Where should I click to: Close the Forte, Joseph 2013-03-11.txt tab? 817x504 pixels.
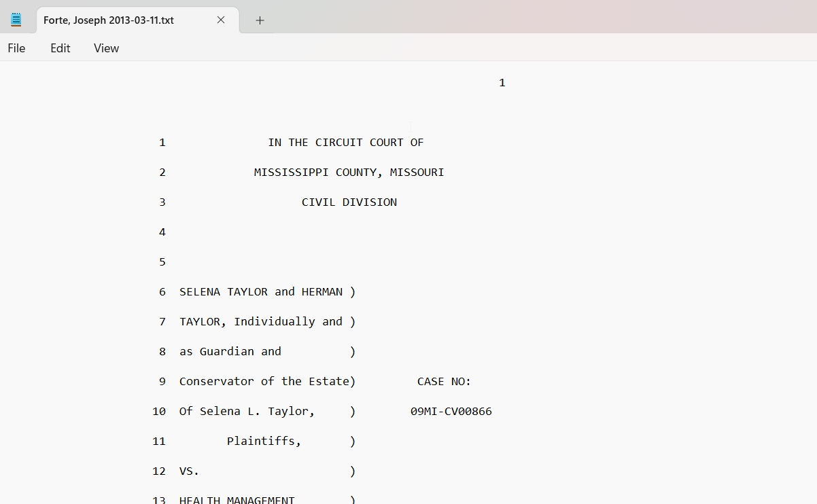221,20
